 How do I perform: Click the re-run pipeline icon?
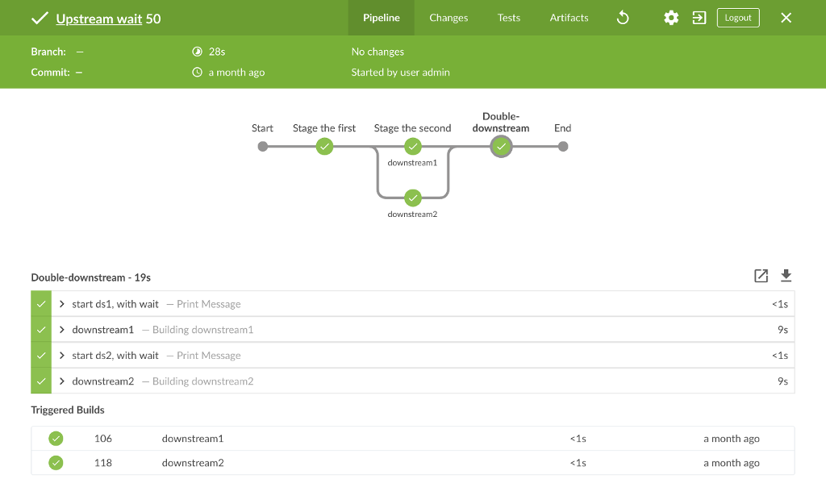tap(622, 17)
